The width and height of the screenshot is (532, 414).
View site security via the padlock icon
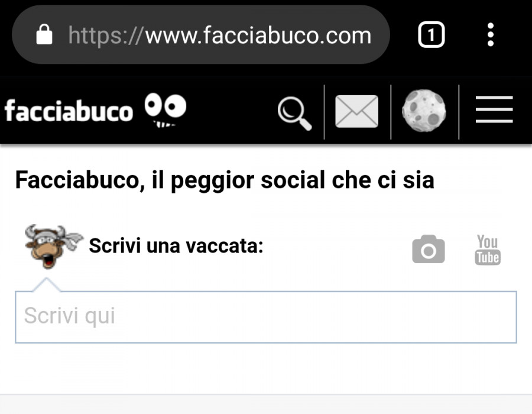pos(44,34)
